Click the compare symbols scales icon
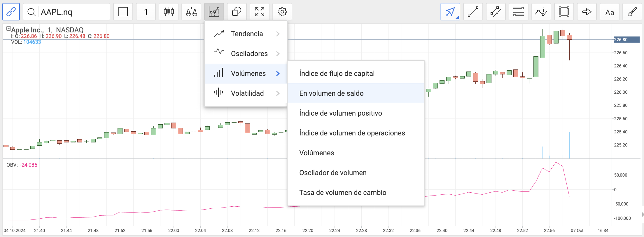This screenshot has width=644, height=237. click(x=191, y=12)
